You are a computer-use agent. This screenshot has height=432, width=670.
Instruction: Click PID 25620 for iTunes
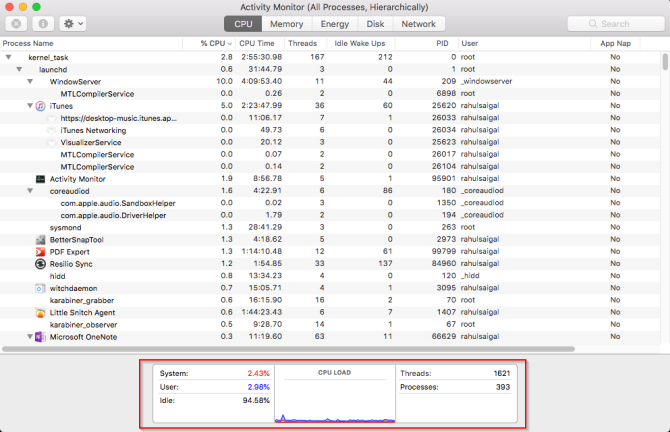pyautogui.click(x=444, y=106)
